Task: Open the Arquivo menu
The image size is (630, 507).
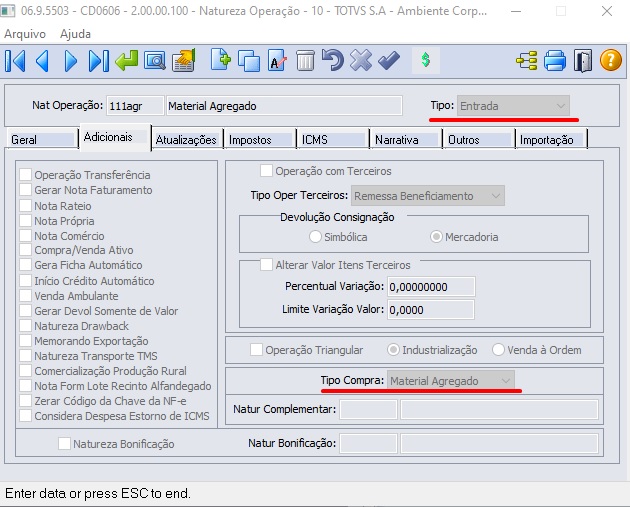Action: (x=25, y=34)
